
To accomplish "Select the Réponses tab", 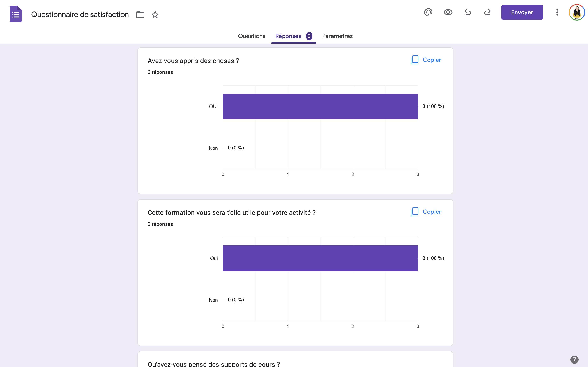I will point(288,36).
